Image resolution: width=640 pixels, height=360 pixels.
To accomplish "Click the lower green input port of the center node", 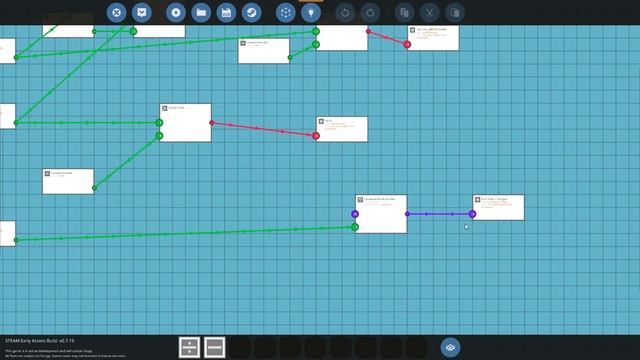I will (159, 136).
